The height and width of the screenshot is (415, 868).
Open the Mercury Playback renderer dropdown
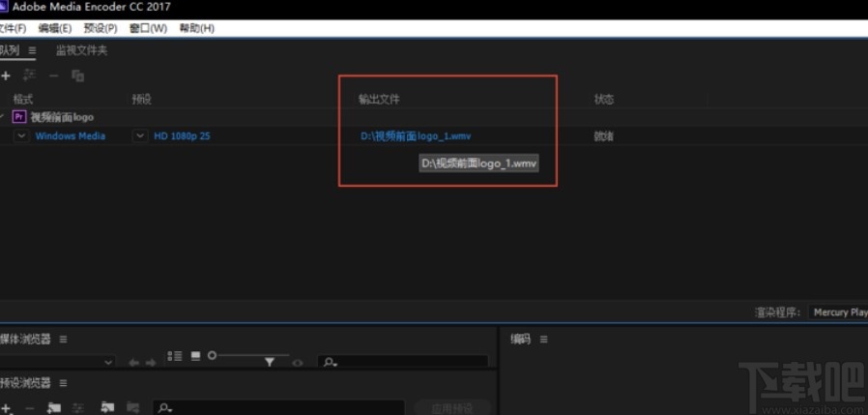(838, 312)
